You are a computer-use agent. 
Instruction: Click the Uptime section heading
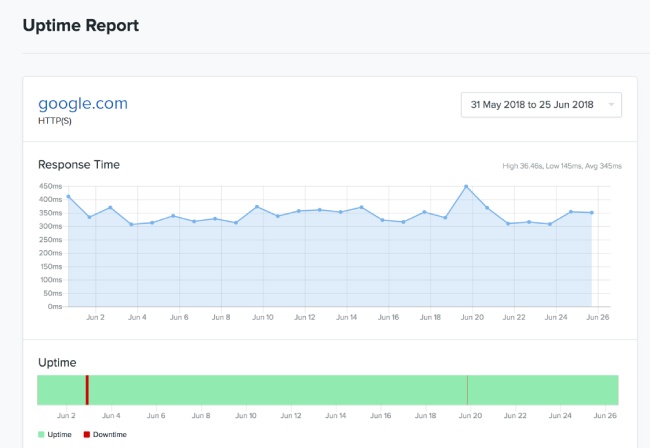point(57,363)
